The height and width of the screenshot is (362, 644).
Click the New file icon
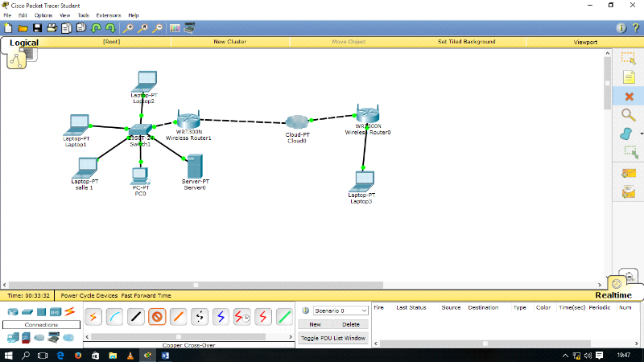tap(8, 28)
